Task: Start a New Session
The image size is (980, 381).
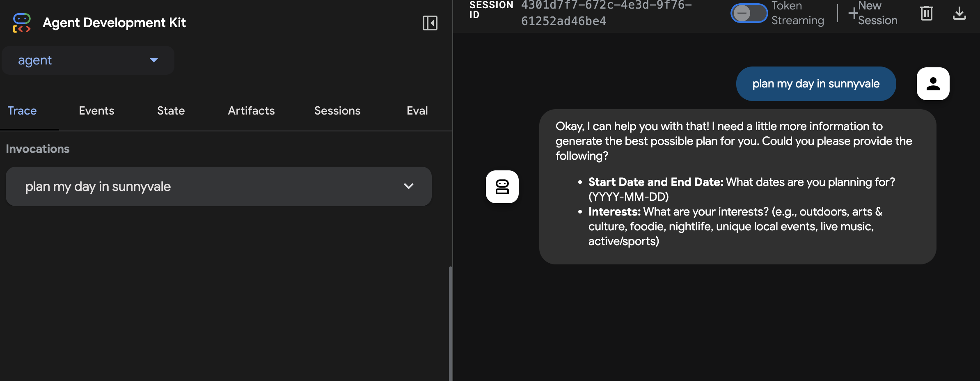Action: click(873, 14)
